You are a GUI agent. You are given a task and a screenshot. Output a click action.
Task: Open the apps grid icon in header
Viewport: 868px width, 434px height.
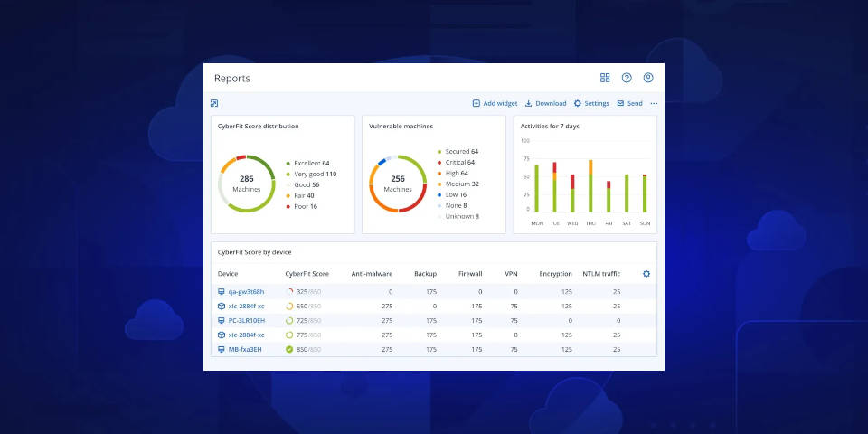pos(605,79)
